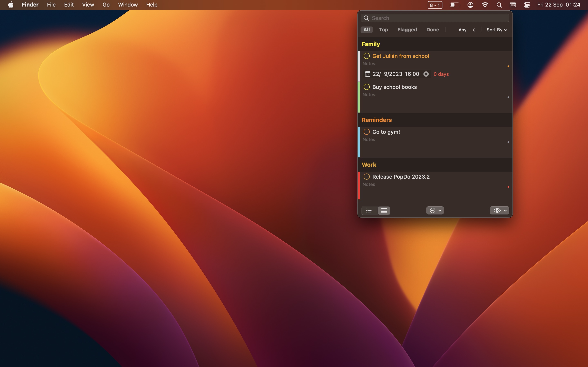Click the calendar icon on the due date
Screen dimensions: 588x367
pos(367,74)
